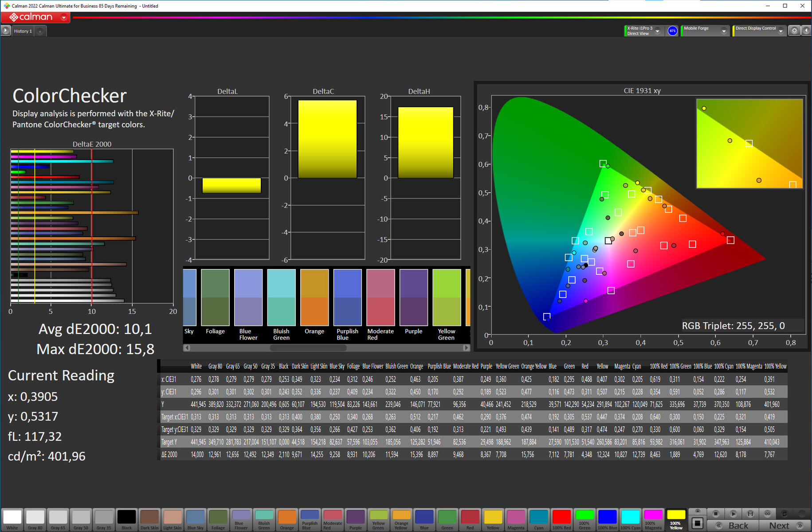This screenshot has height=532, width=812.
Task: Collapse the side panel with left-arrow icon
Action: [x=806, y=31]
